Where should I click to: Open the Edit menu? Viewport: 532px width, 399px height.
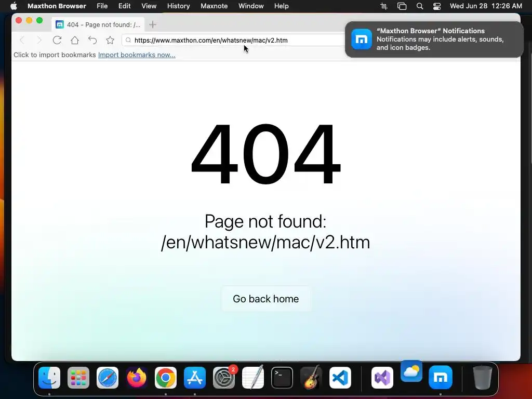pos(125,6)
